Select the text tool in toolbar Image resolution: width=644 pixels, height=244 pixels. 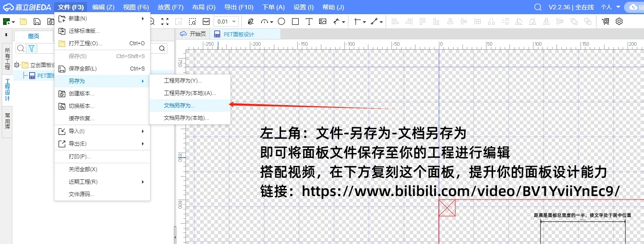point(309,21)
